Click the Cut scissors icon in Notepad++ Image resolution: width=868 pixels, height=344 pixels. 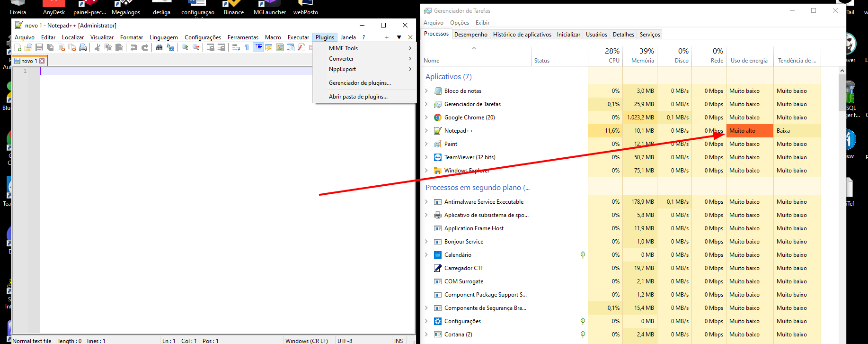(97, 47)
